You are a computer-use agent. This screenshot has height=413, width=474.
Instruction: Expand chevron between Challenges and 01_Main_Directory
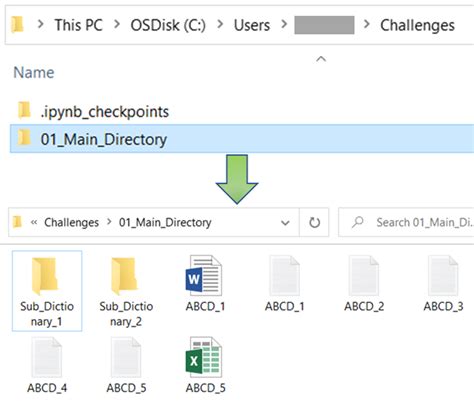coord(109,222)
